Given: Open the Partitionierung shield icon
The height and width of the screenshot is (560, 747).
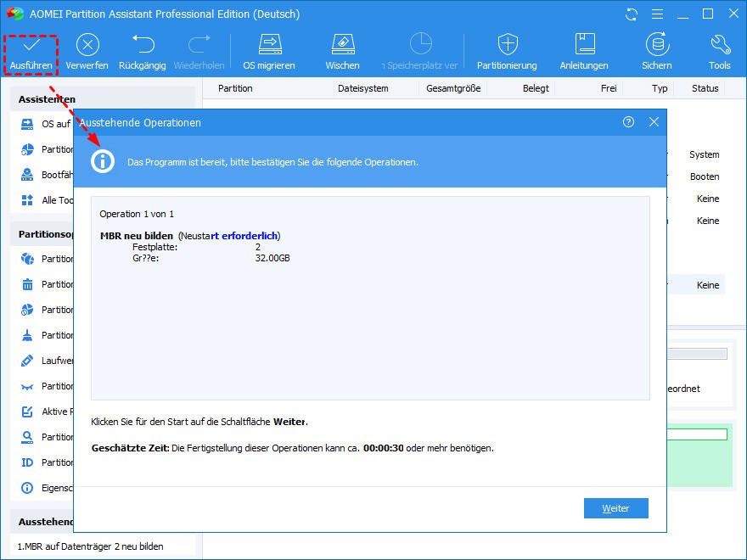Looking at the screenshot, I should point(508,44).
